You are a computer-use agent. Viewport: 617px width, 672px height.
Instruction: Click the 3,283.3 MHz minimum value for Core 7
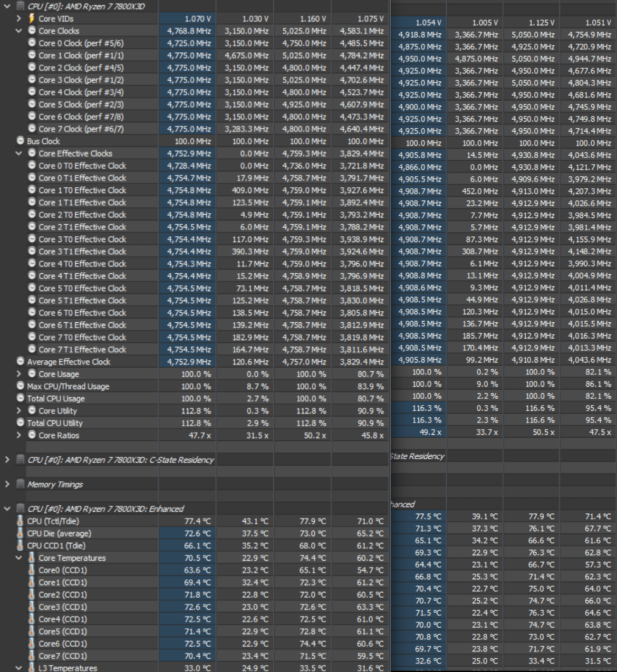click(x=246, y=129)
